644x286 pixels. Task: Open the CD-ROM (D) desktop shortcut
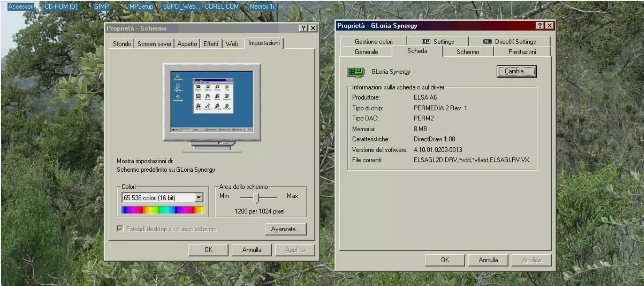pyautogui.click(x=61, y=6)
